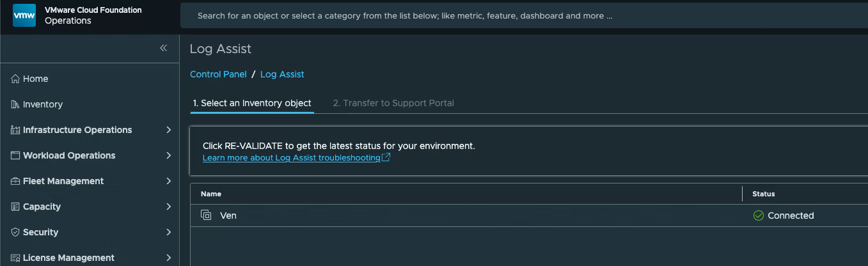Click the Home house icon
This screenshot has width=868, height=266.
[15, 79]
